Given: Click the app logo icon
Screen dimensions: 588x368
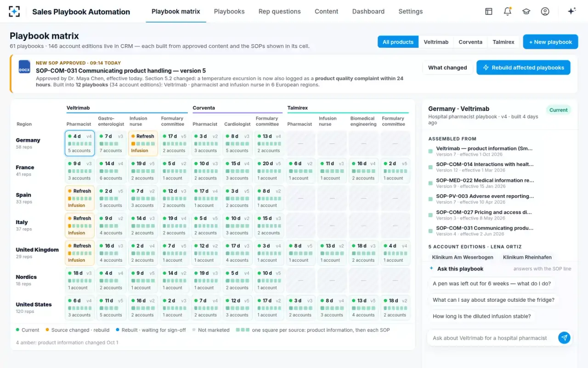Looking at the screenshot, I should [14, 11].
